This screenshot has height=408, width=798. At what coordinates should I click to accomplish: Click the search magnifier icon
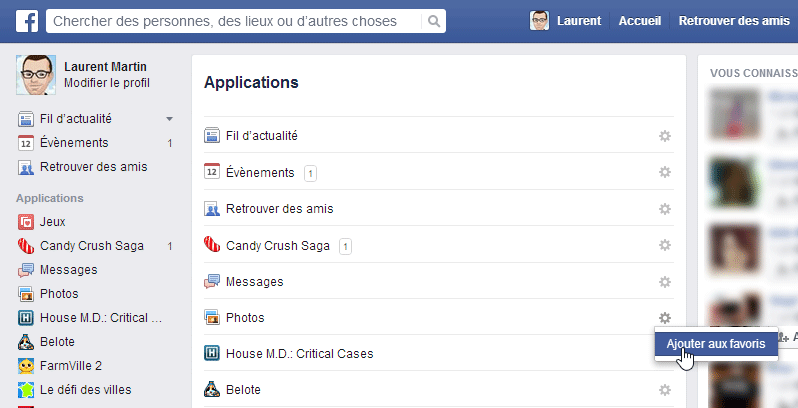click(434, 21)
